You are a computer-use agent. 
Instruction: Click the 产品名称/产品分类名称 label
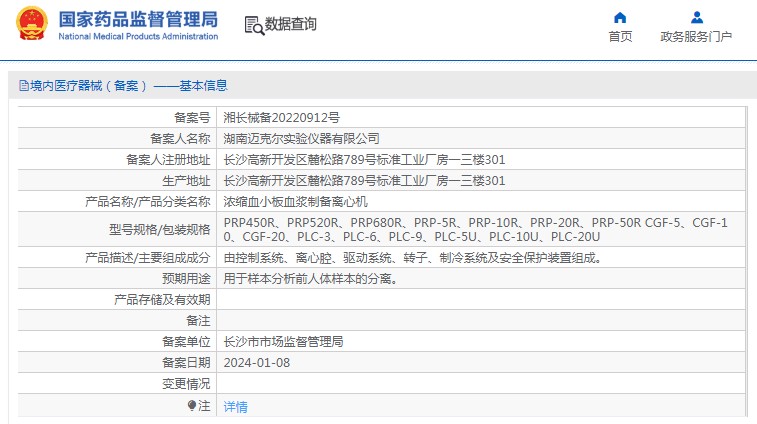(x=148, y=201)
